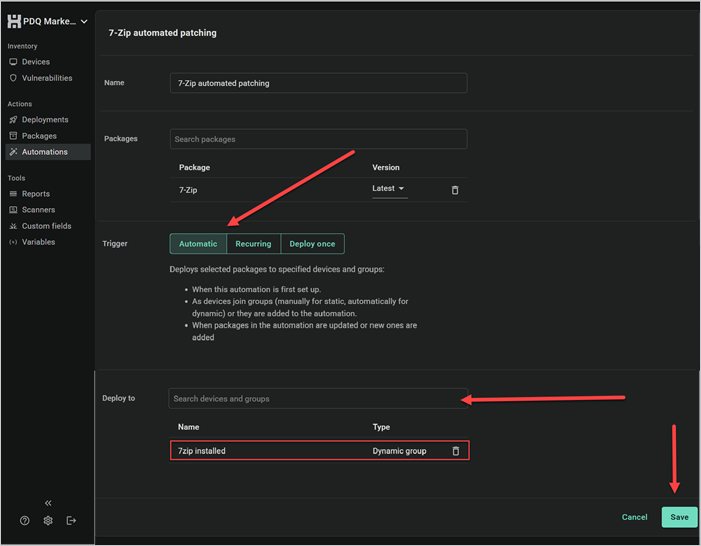Delete the 7-Zip package row
Screen dimensions: 701x546
point(455,190)
